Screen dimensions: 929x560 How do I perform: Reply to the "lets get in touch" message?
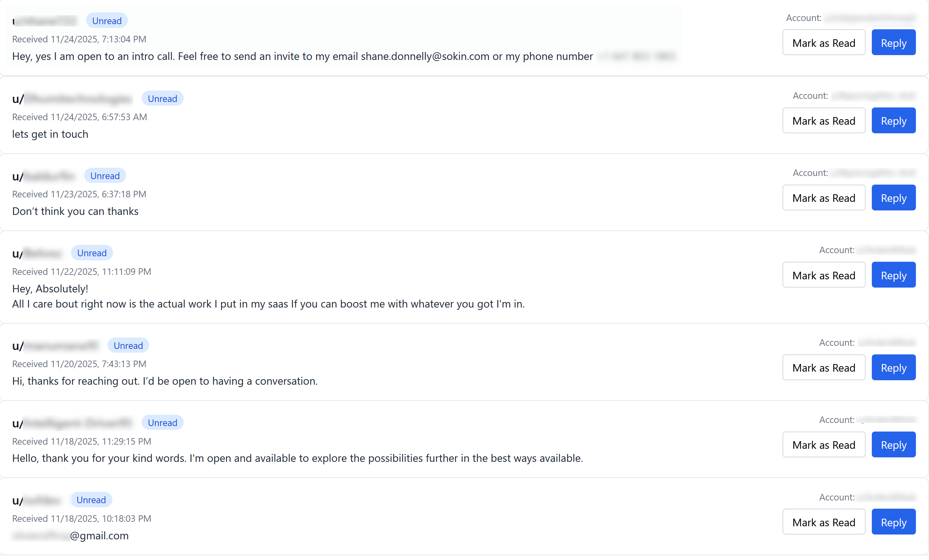(x=893, y=121)
